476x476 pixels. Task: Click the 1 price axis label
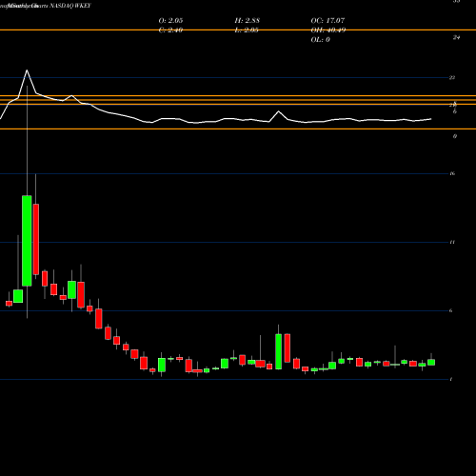pos(451,379)
